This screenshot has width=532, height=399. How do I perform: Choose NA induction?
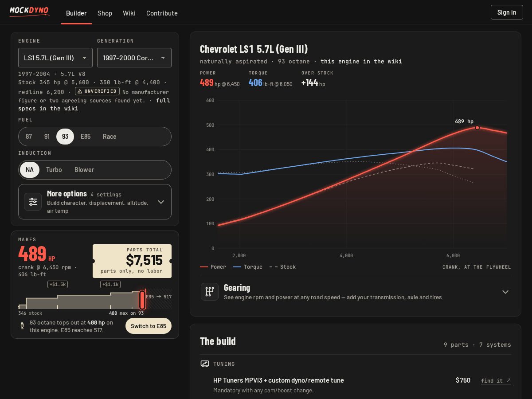click(x=30, y=170)
